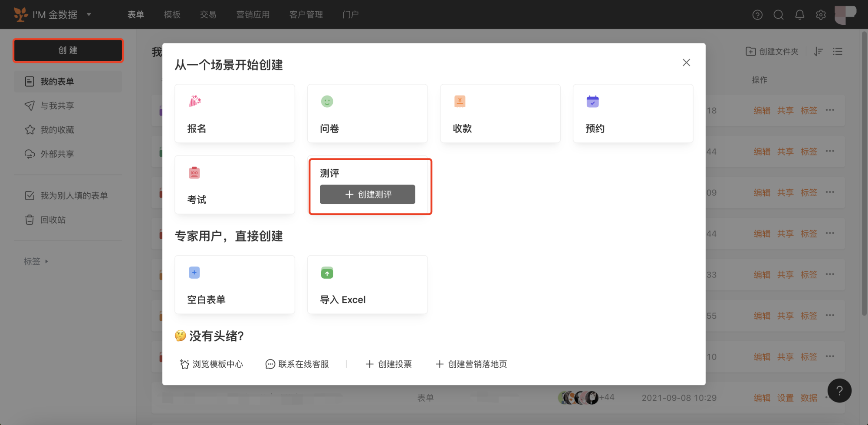Open the user avatar menu
This screenshot has width=868, height=425.
click(845, 15)
